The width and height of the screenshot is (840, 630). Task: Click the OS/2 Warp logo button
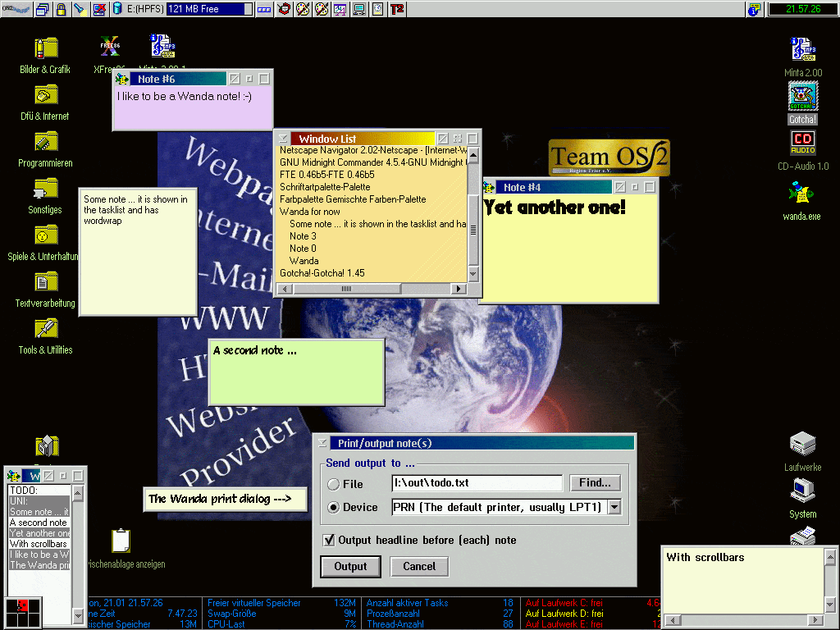pos(16,8)
